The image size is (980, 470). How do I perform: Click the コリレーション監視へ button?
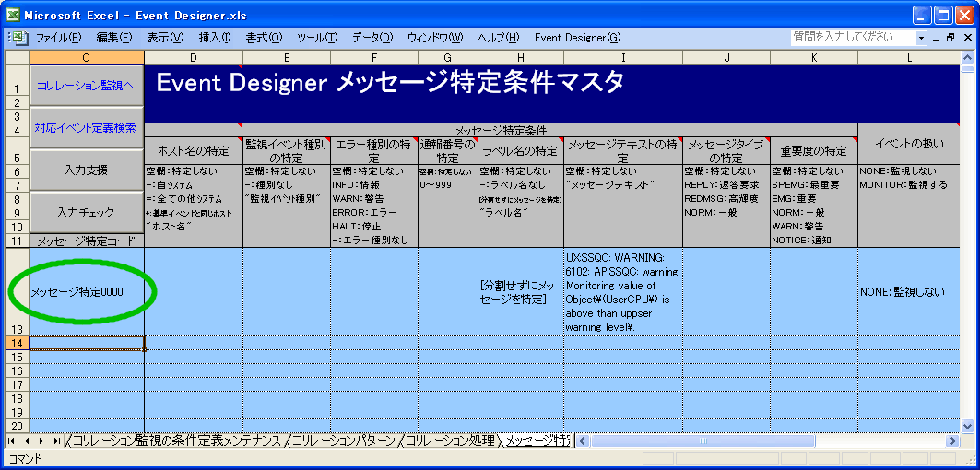pyautogui.click(x=87, y=85)
